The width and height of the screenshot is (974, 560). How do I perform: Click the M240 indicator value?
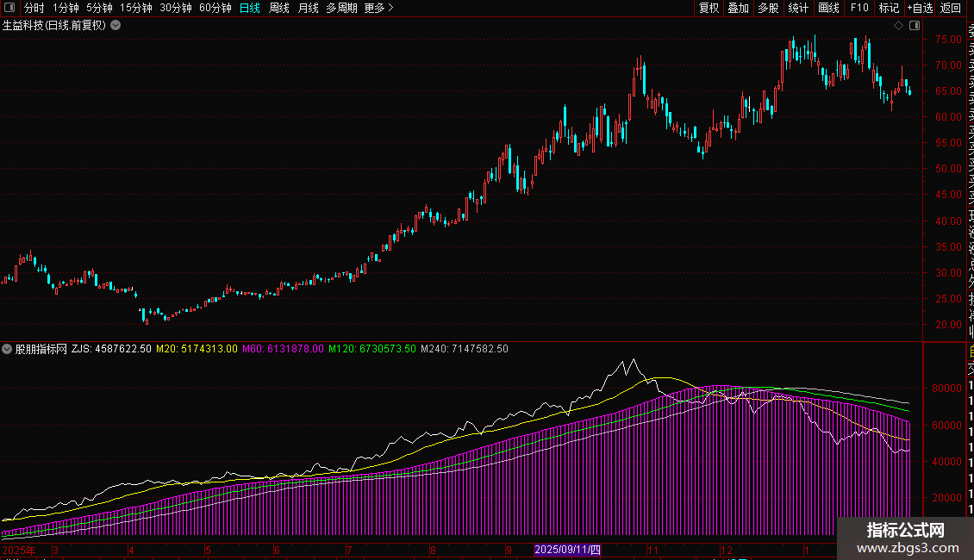coord(464,349)
